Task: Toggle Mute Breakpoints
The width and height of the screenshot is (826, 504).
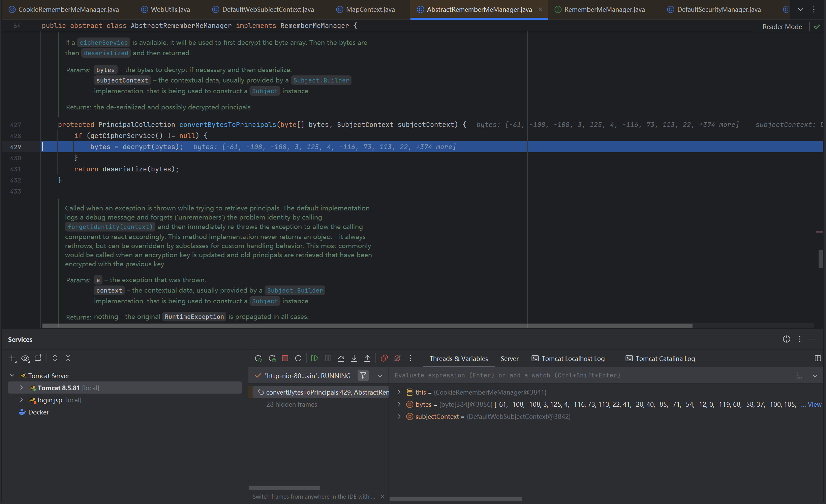Action: pos(397,358)
